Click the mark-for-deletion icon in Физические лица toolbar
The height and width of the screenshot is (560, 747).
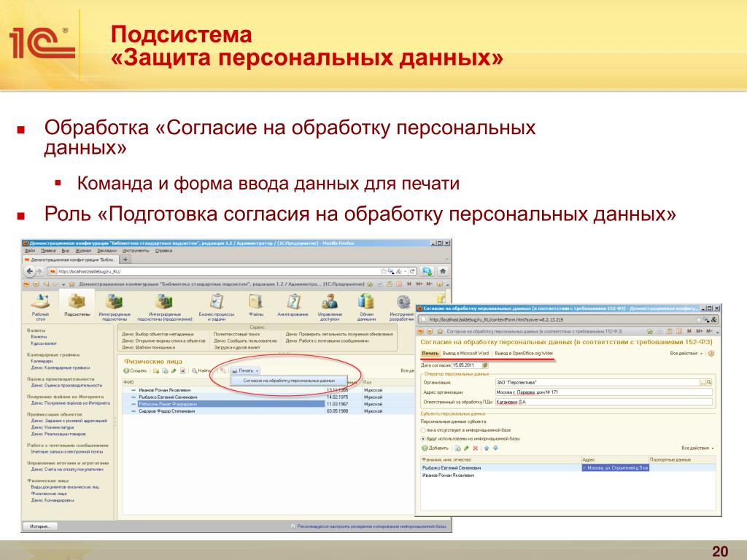coord(182,370)
